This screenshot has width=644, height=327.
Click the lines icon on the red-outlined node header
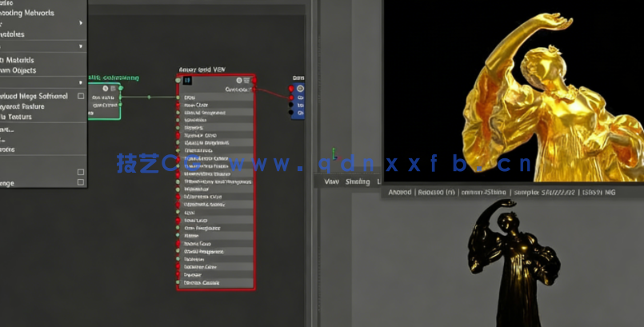click(246, 81)
